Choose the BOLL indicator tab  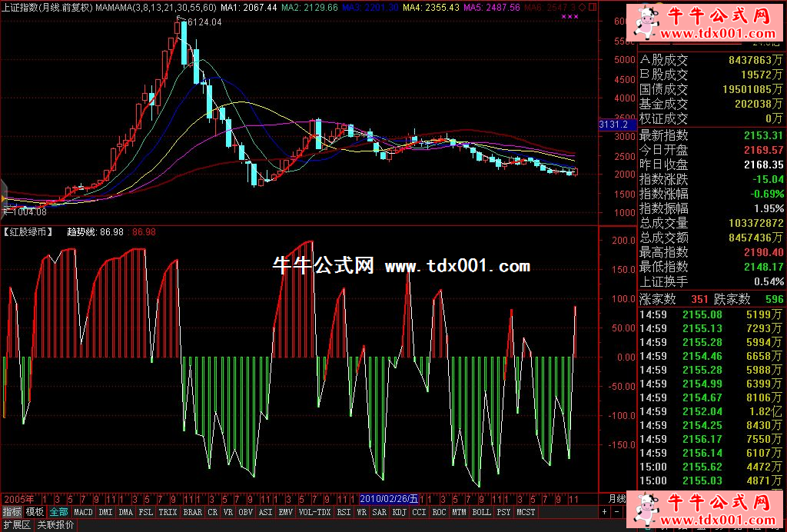click(481, 512)
